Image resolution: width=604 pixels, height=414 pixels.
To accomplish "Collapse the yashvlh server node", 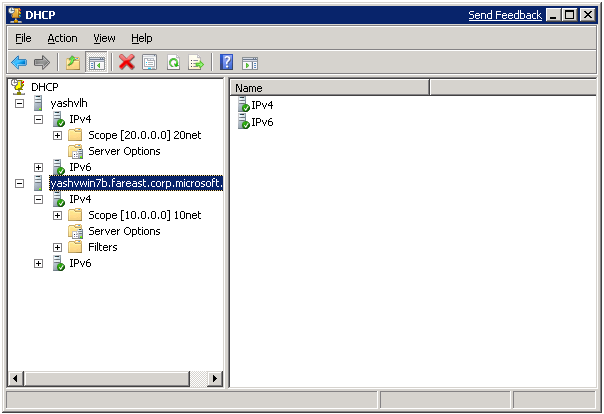I will [20, 103].
